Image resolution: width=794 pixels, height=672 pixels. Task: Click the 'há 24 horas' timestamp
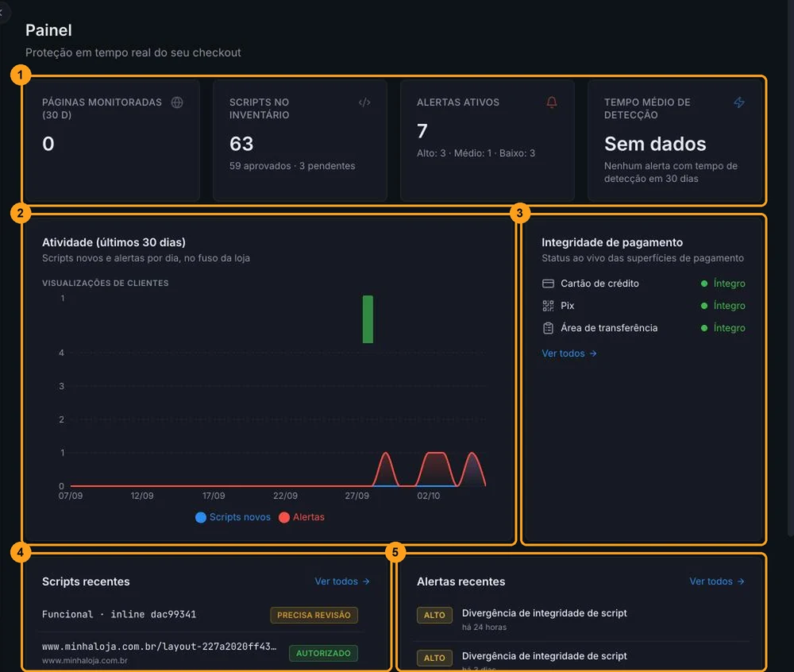point(484,627)
